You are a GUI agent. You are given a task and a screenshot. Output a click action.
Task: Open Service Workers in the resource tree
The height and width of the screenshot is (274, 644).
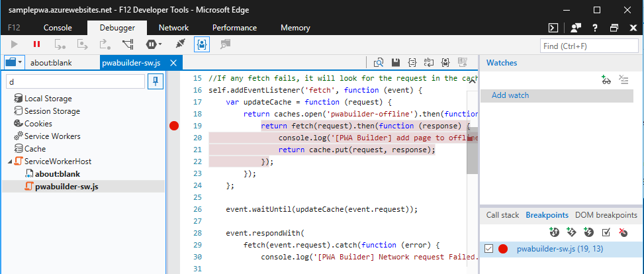52,136
